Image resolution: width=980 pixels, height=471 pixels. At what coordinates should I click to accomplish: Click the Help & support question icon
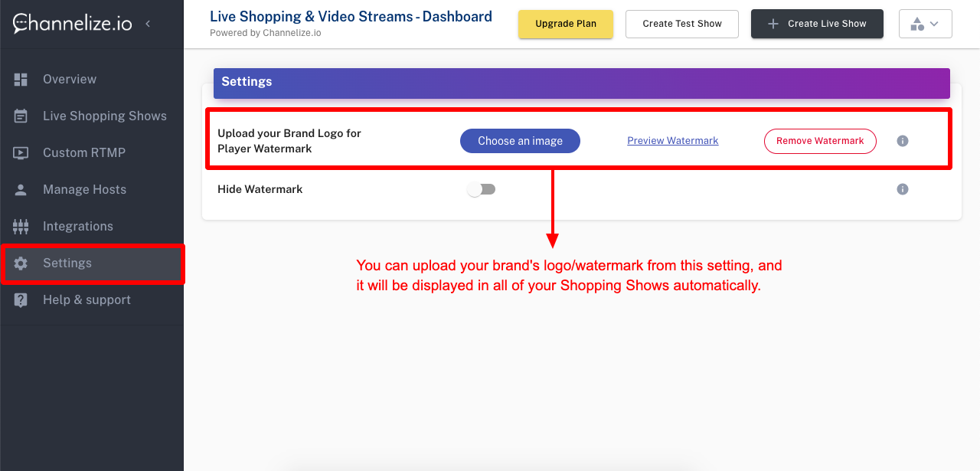coord(21,300)
